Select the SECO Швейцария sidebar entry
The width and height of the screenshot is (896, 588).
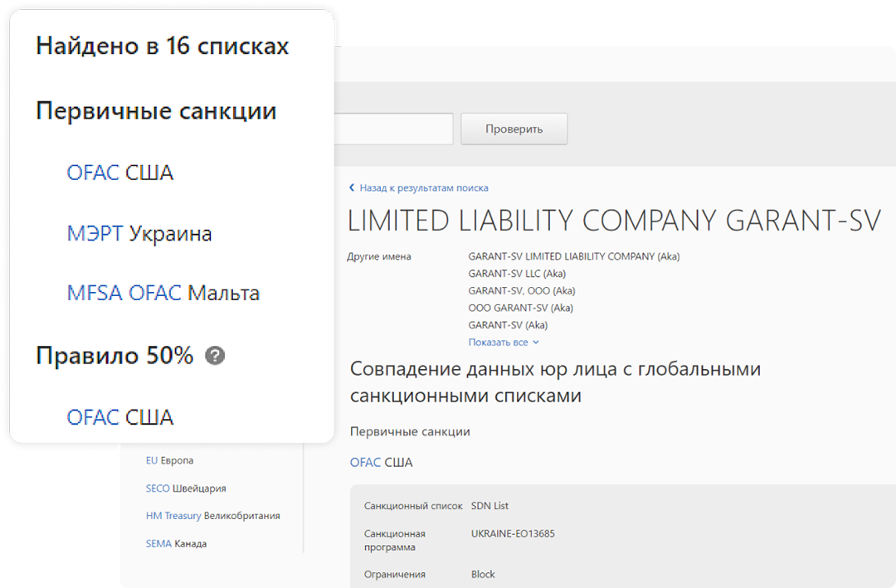pyautogui.click(x=184, y=488)
